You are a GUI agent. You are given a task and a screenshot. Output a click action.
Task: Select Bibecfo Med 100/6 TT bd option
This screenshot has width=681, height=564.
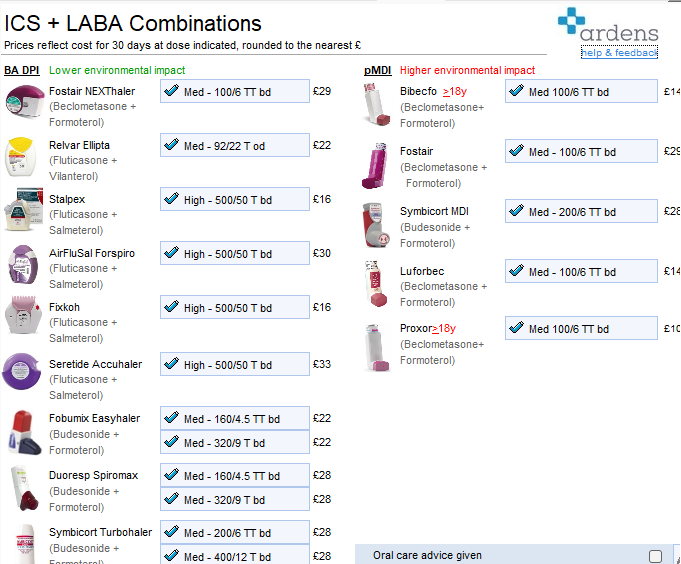coord(581,92)
